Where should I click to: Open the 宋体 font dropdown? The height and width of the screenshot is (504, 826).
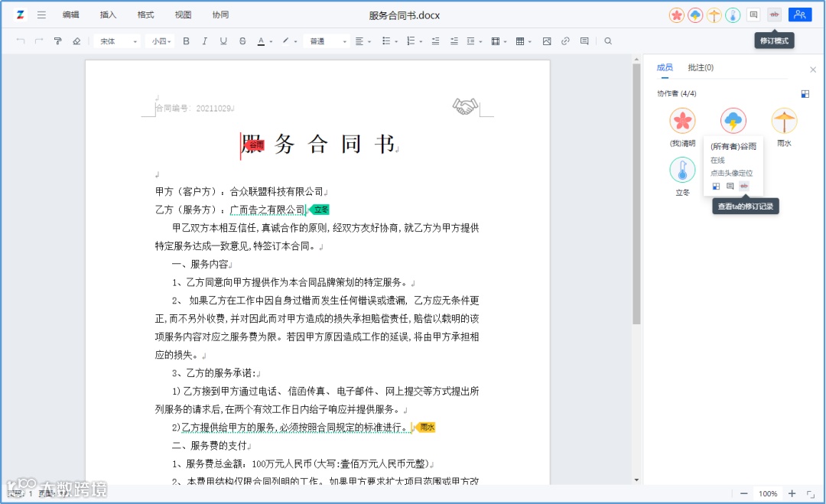pos(119,41)
